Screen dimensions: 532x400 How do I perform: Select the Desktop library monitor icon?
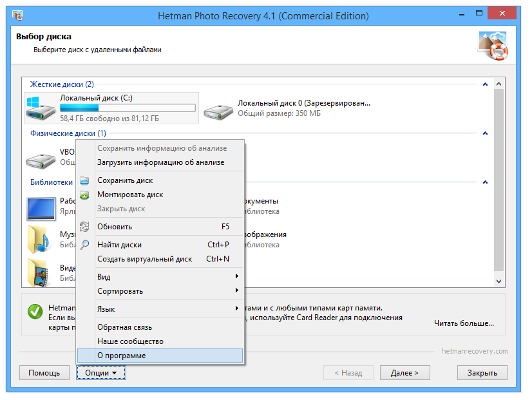41,208
